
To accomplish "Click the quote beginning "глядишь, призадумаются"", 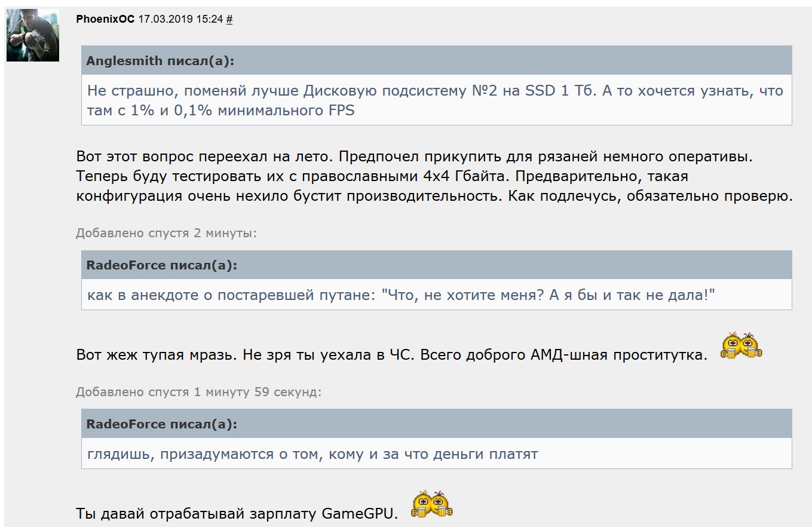I will click(x=312, y=454).
